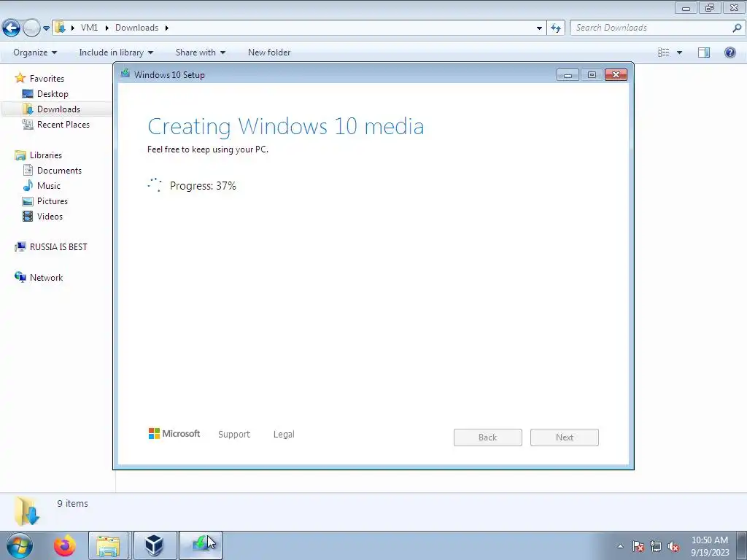Click the Microsoft logo in Setup

pyautogui.click(x=174, y=433)
